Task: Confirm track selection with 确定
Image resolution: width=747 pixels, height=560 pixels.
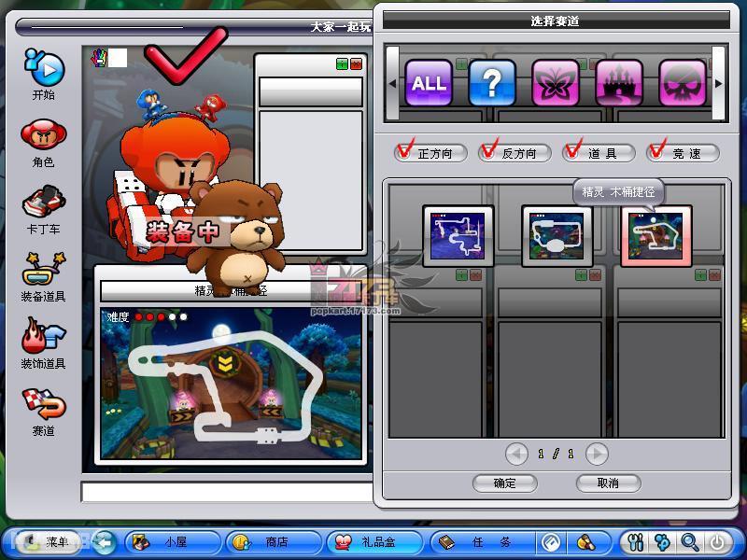Action: (x=504, y=483)
